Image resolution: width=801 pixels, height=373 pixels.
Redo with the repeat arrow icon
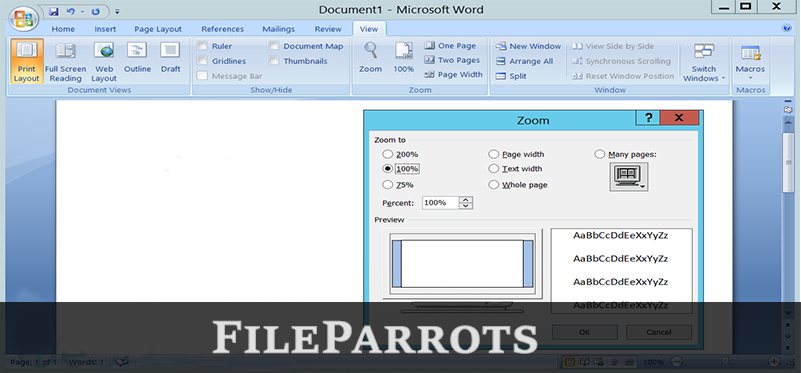coord(96,11)
